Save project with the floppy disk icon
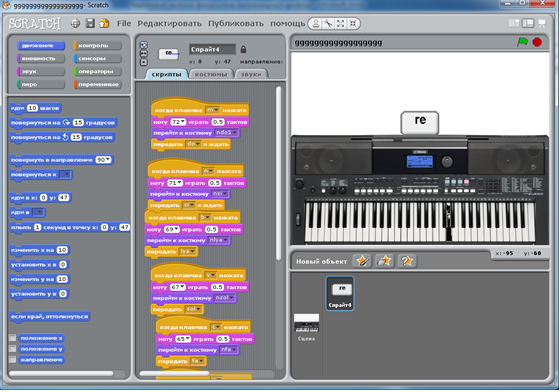This screenshot has width=560, height=392. coord(90,24)
